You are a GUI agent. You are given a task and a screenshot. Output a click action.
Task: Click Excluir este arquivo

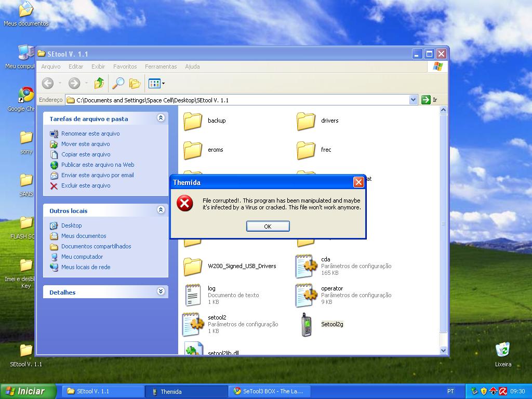tap(86, 185)
